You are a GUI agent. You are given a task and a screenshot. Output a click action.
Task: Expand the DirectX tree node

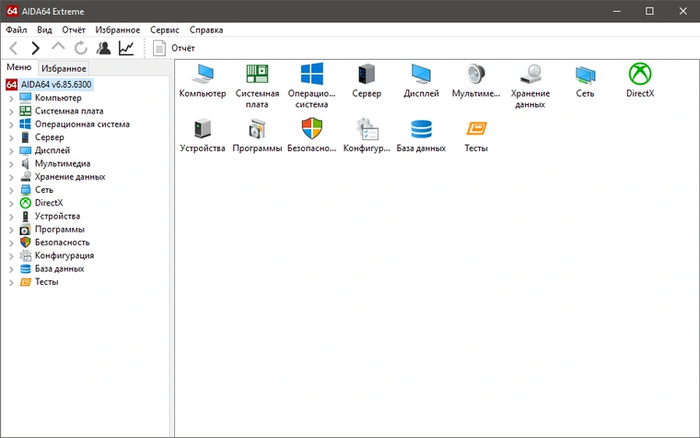(x=11, y=204)
